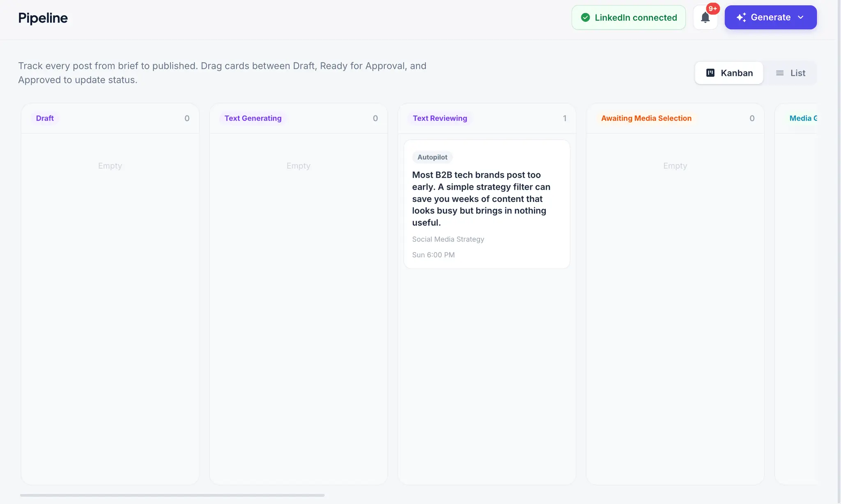This screenshot has width=841, height=504.
Task: Click Empty placeholder in Text Generating column
Action: pos(298,166)
